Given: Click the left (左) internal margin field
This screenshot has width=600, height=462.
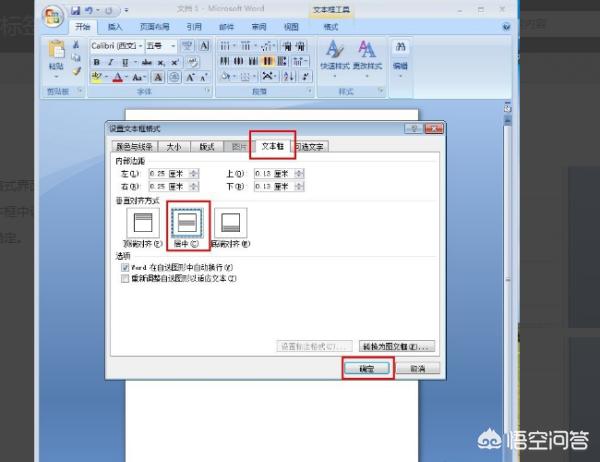Looking at the screenshot, I should (162, 173).
